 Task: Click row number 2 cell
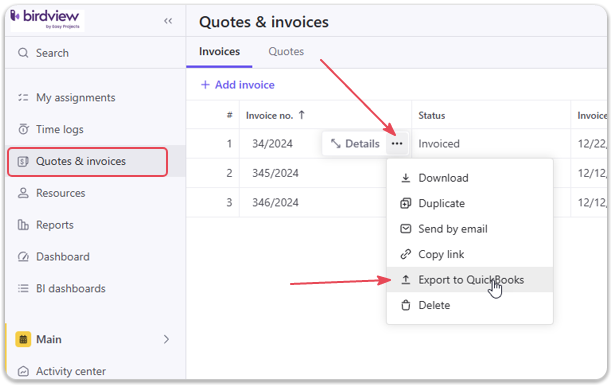pos(229,173)
